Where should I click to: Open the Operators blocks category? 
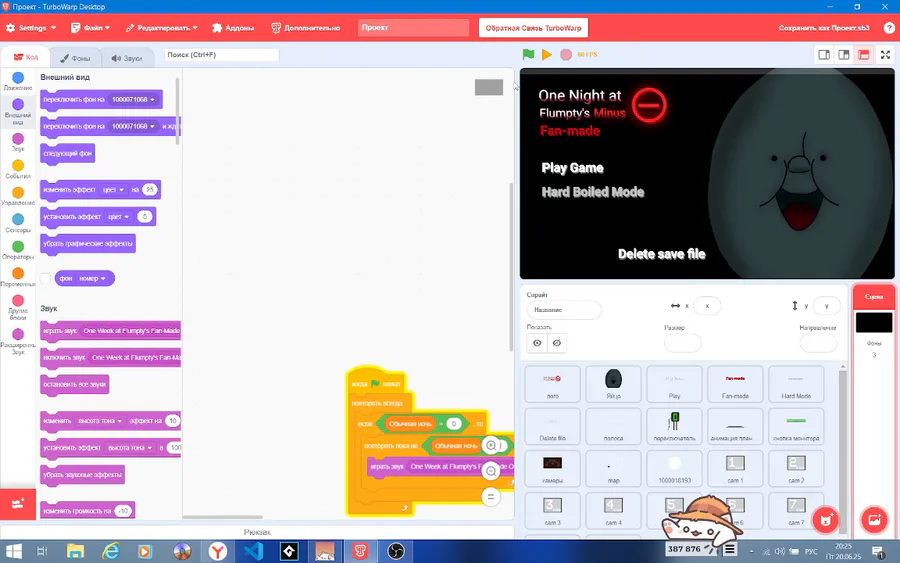point(18,250)
